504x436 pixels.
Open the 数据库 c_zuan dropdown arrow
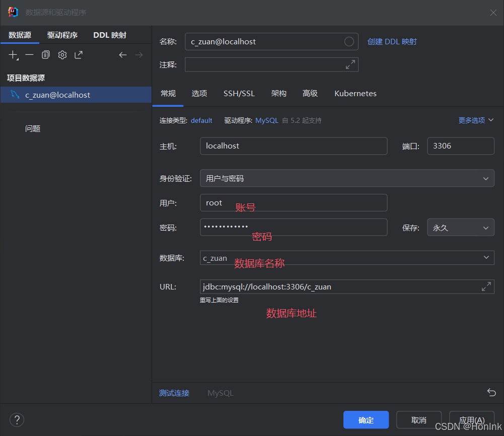click(x=486, y=257)
